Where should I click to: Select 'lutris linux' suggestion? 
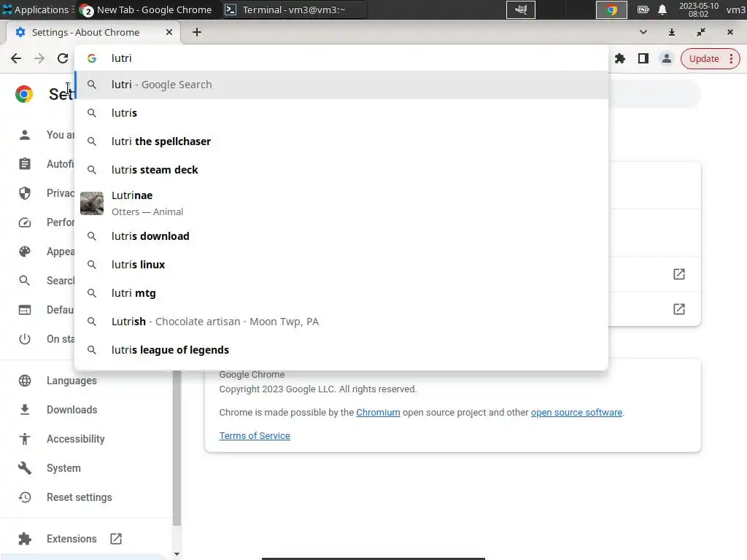[x=341, y=265]
